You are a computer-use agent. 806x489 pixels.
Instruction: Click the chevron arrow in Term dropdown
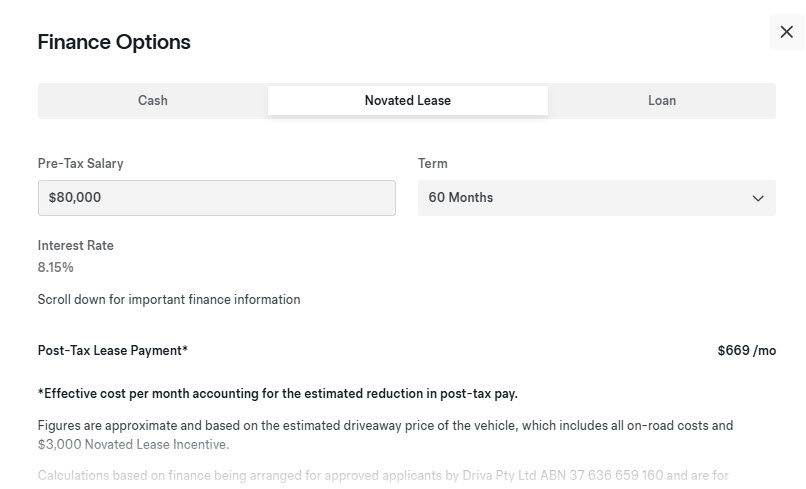click(x=758, y=198)
